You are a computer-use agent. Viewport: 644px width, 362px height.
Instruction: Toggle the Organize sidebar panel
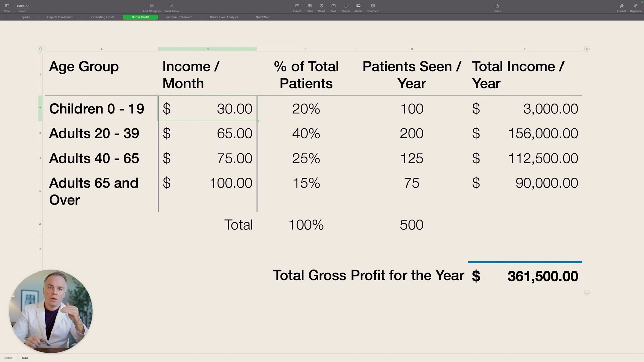click(x=635, y=7)
